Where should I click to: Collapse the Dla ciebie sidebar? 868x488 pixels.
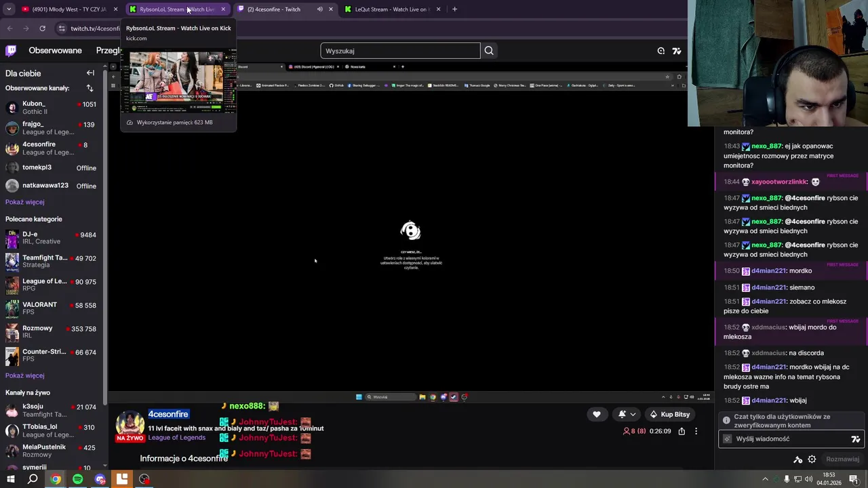pos(90,73)
